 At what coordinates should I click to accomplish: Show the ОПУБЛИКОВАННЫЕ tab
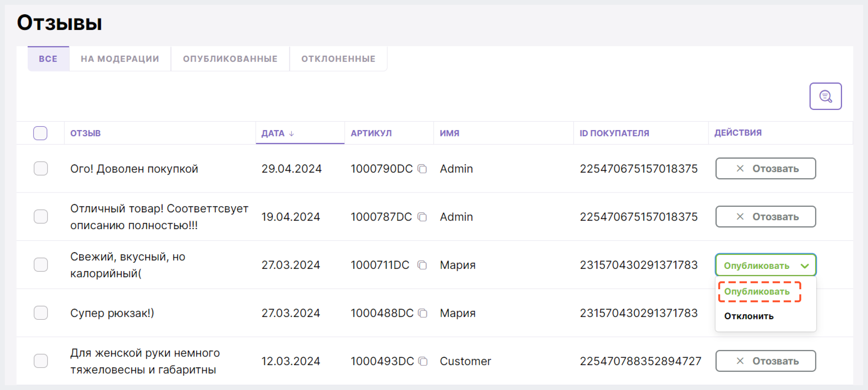coord(230,58)
